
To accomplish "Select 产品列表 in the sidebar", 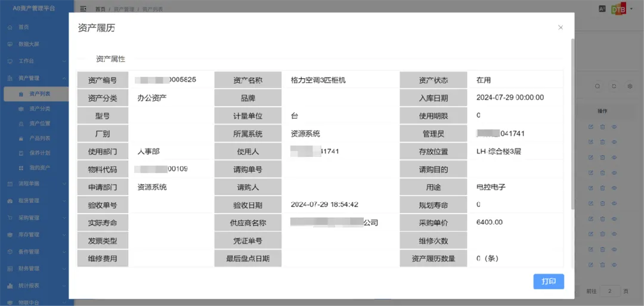I will [40, 138].
